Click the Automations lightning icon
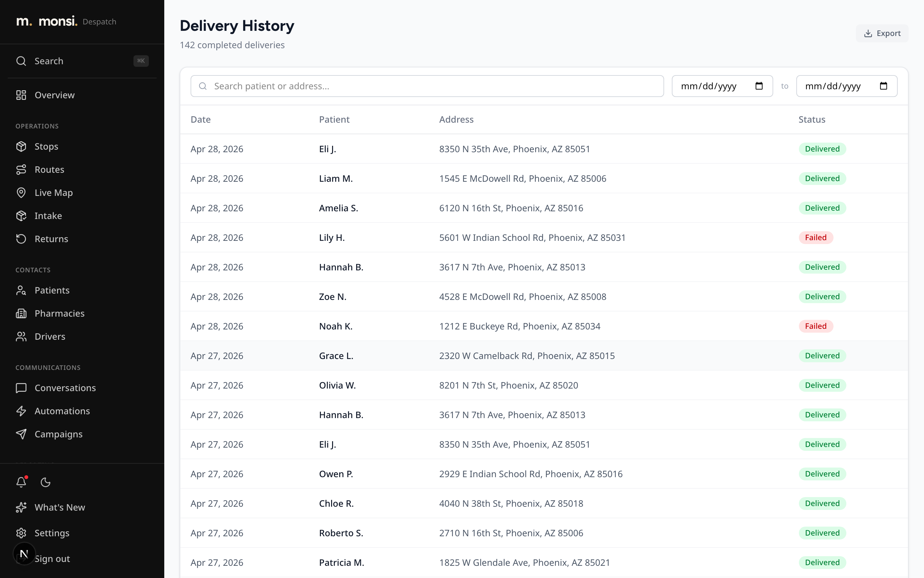 pos(21,411)
